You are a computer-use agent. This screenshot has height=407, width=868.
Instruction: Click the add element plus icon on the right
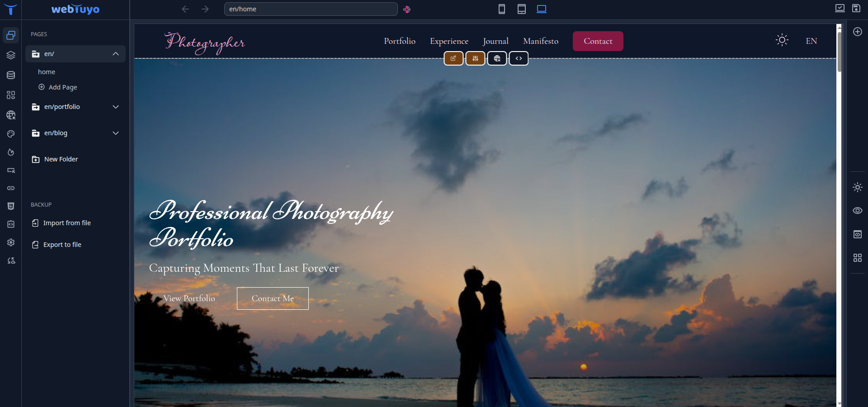(858, 31)
